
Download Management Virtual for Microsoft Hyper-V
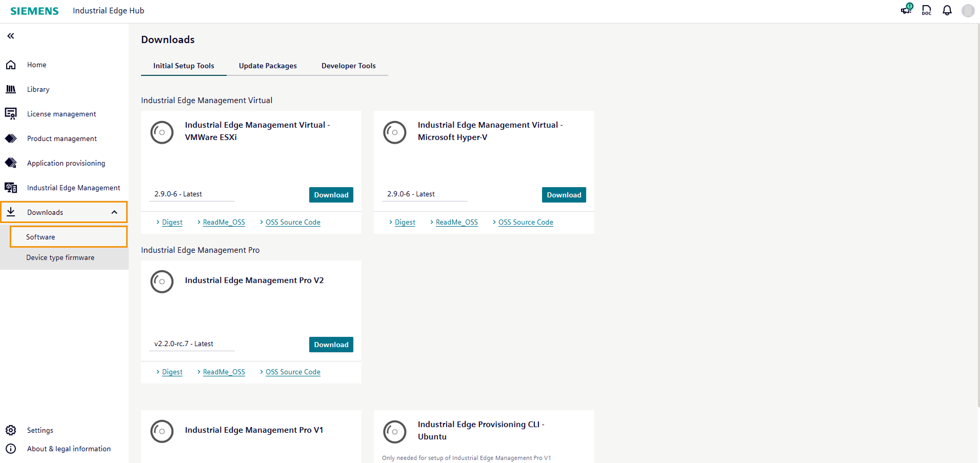click(x=564, y=195)
